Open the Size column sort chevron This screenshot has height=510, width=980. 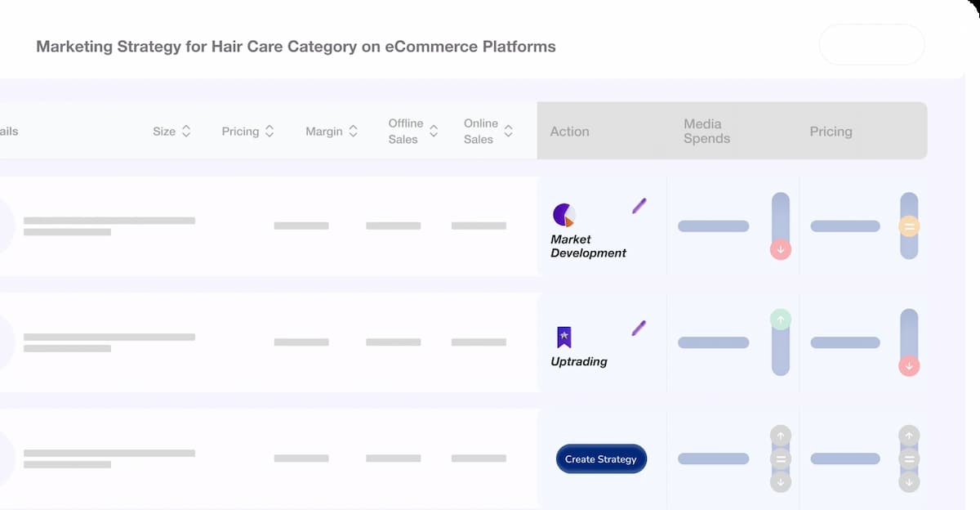pos(186,131)
